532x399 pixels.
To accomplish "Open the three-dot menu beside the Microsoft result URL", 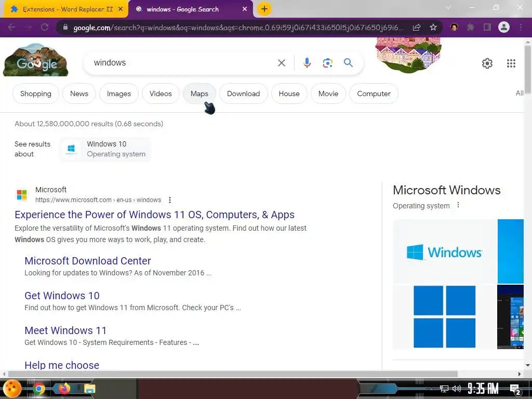I will [170, 200].
